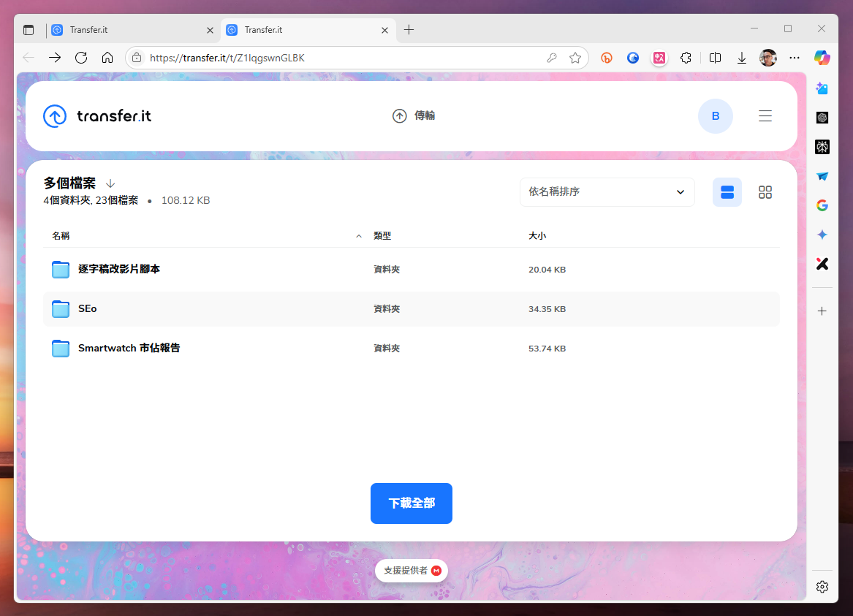
Task: Open the hamburger menu in header
Action: (765, 116)
